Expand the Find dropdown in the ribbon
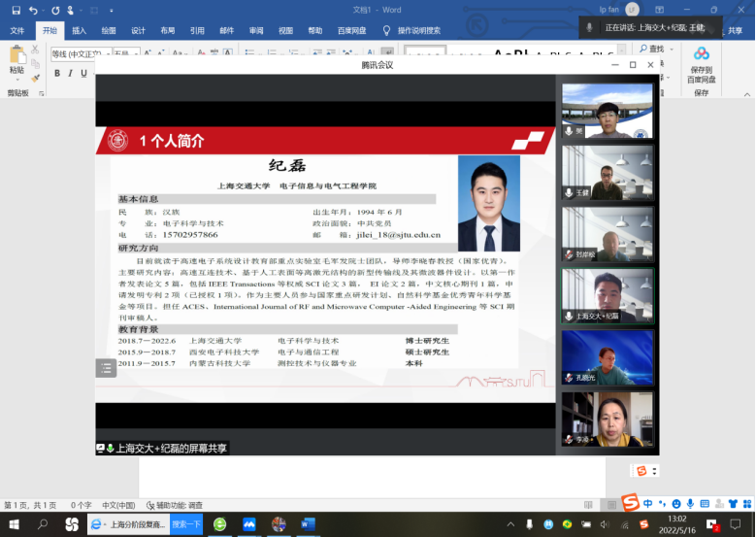The width and height of the screenshot is (756, 537). pos(670,49)
